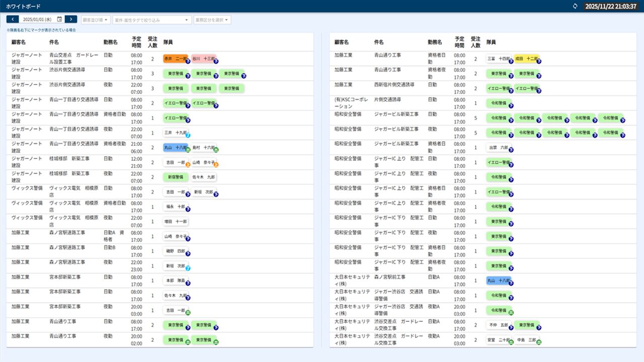Go to previous day with left arrow
This screenshot has height=362, width=644.
point(12,19)
